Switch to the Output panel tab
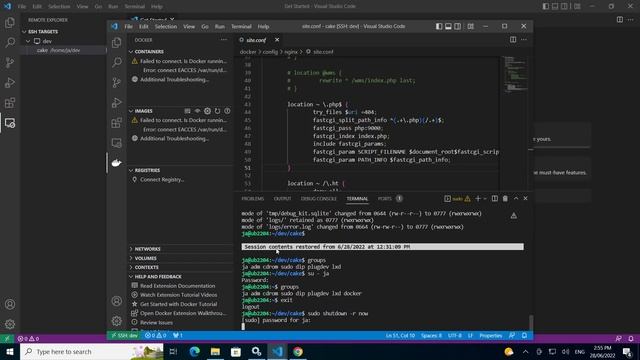This screenshot has height=360, width=640. tap(282, 199)
